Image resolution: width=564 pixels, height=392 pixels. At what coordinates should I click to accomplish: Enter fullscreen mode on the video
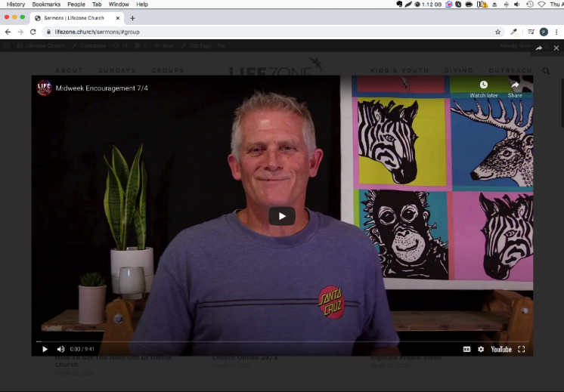point(522,349)
